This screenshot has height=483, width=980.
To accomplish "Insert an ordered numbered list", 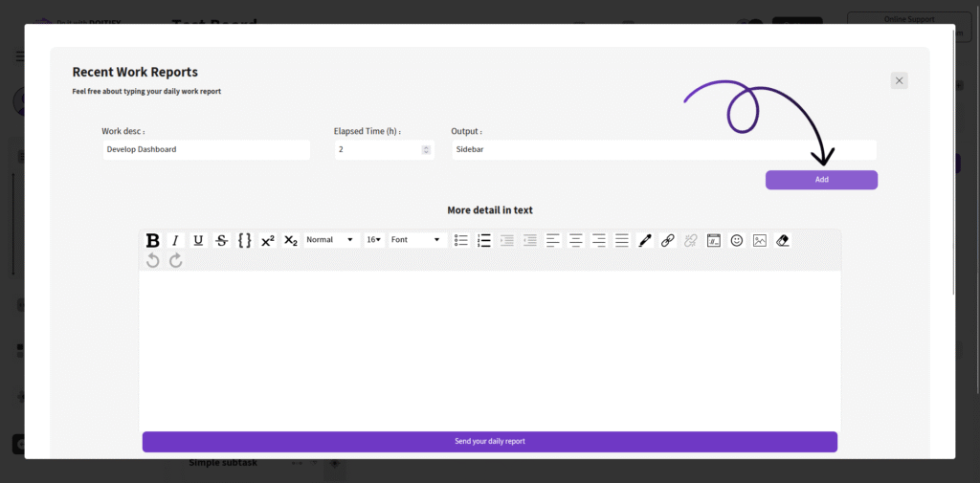I will click(484, 241).
